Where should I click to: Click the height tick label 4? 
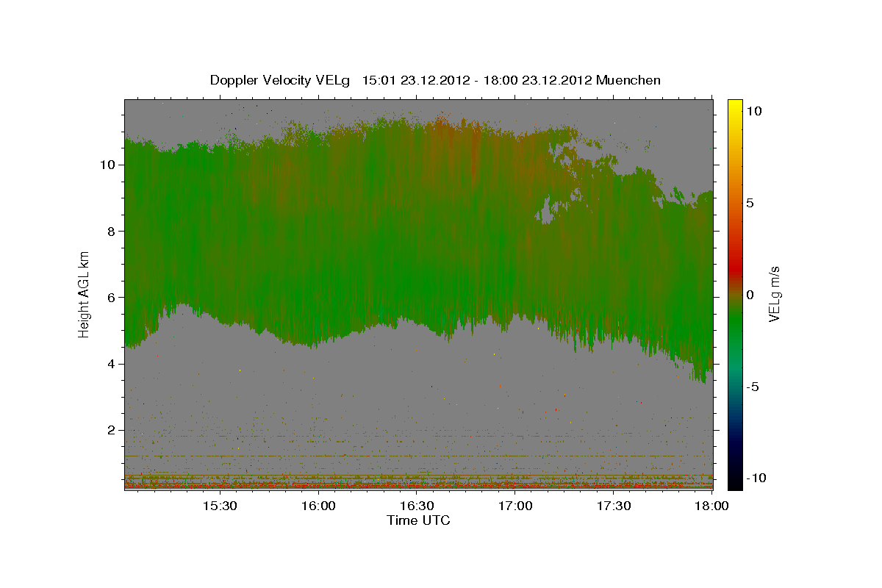coord(112,364)
